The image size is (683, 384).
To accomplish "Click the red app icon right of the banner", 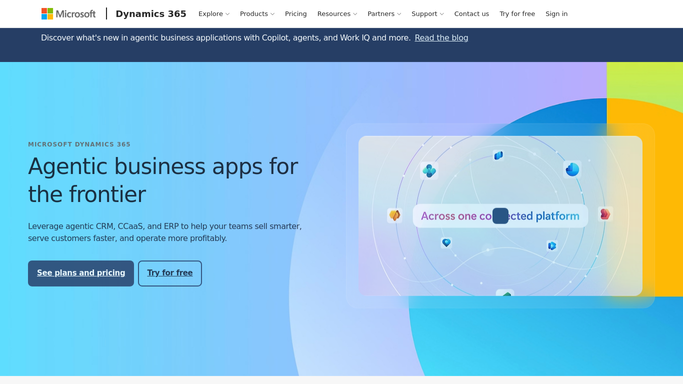I will coord(605,214).
